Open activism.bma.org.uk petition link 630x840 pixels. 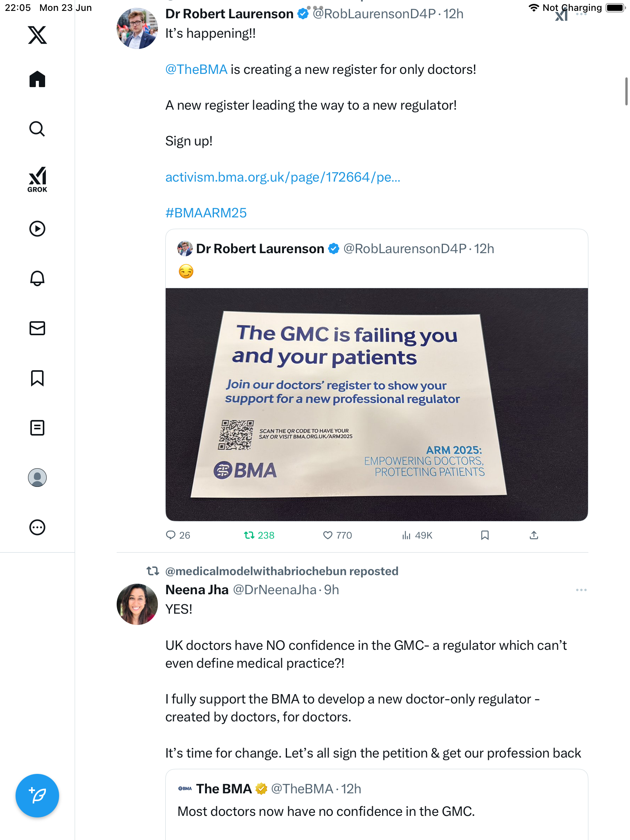tap(283, 177)
